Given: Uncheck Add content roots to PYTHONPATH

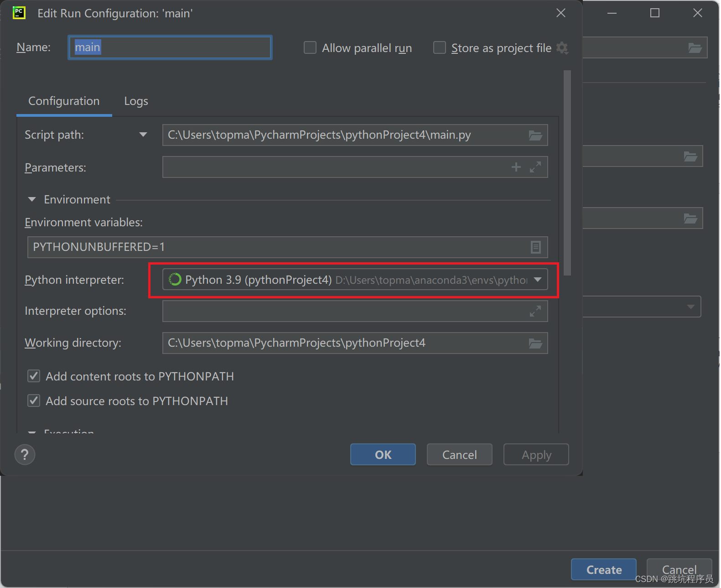Looking at the screenshot, I should (x=34, y=376).
